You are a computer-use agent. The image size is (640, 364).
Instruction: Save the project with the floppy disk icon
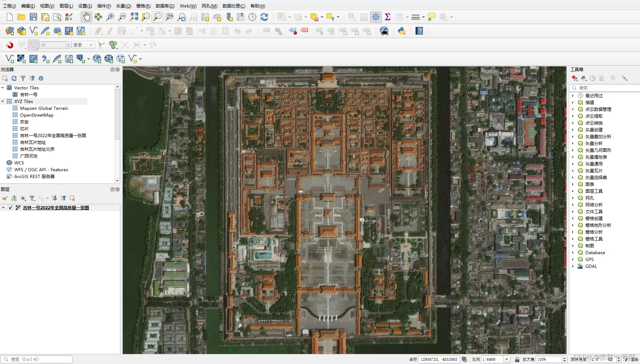tap(33, 17)
